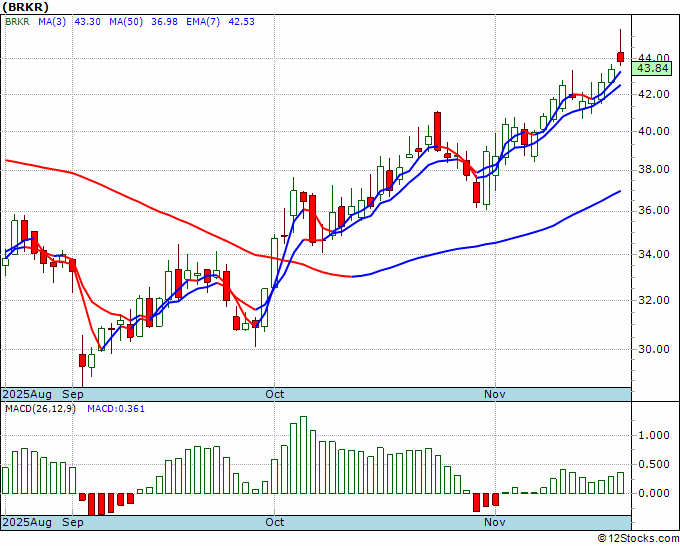
Task: Open the 12Stocks.com copyright link
Action: [x=638, y=539]
